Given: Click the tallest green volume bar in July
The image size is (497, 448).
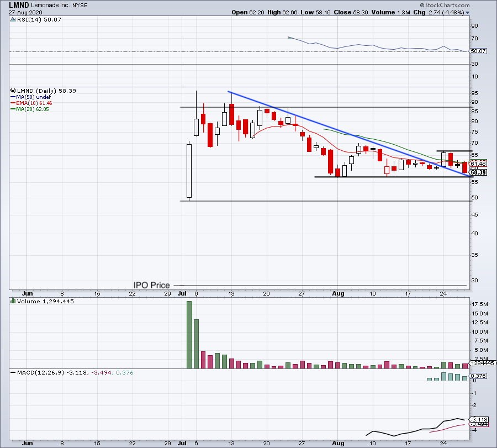Looking at the screenshot, I should [189, 335].
